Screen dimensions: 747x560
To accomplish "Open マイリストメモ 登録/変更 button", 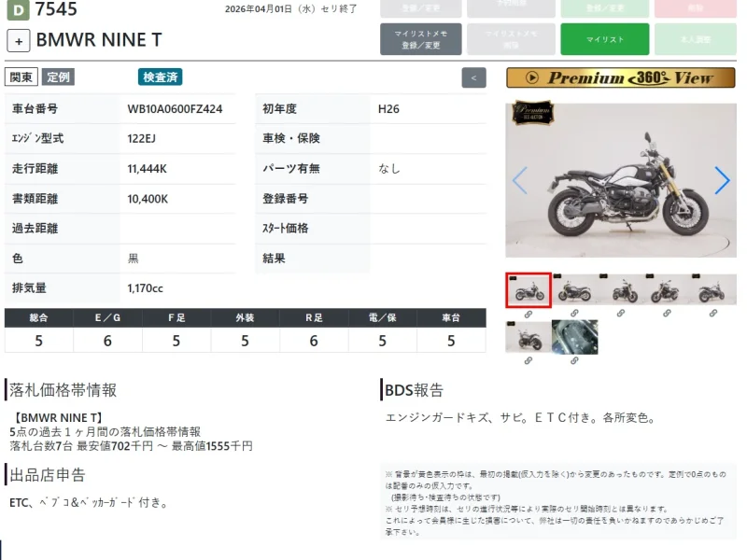I will (421, 39).
